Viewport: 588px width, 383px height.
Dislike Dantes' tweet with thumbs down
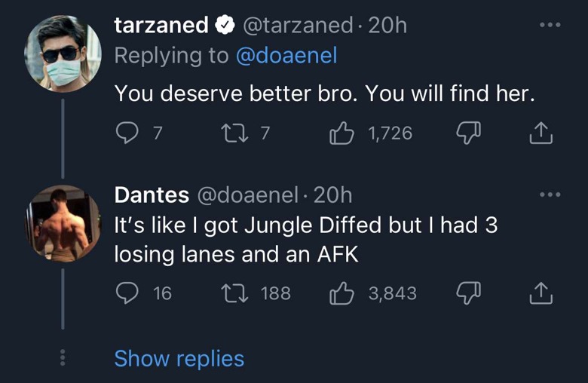click(468, 293)
